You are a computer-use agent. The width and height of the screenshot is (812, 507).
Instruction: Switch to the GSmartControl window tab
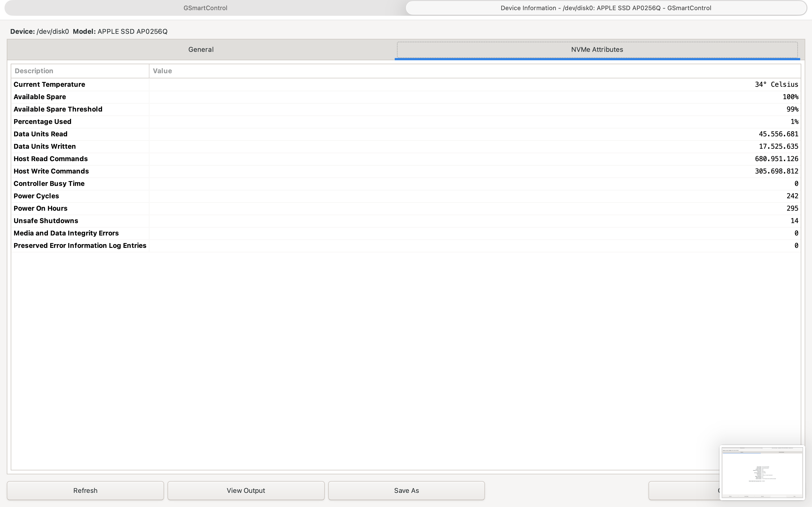(x=205, y=8)
